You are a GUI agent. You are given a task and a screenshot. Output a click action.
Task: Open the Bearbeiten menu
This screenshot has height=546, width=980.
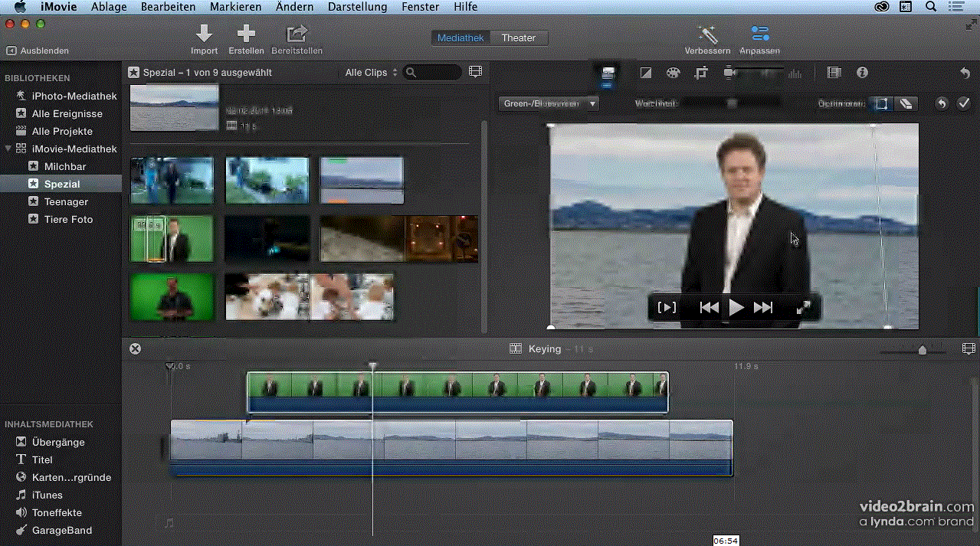click(x=168, y=7)
